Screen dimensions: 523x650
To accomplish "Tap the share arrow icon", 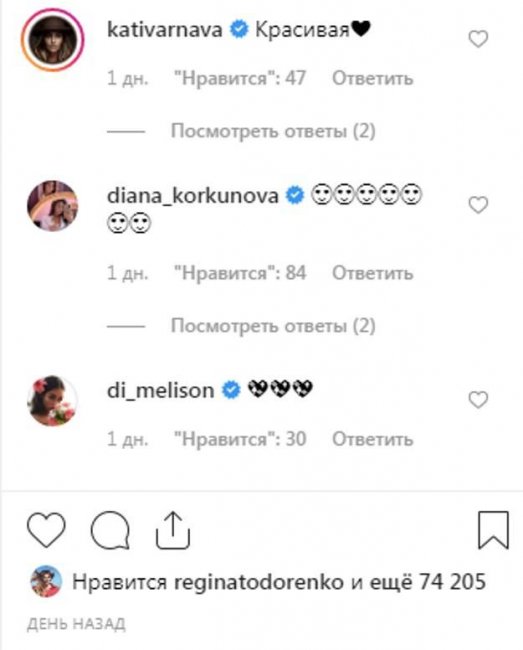I will click(x=173, y=530).
